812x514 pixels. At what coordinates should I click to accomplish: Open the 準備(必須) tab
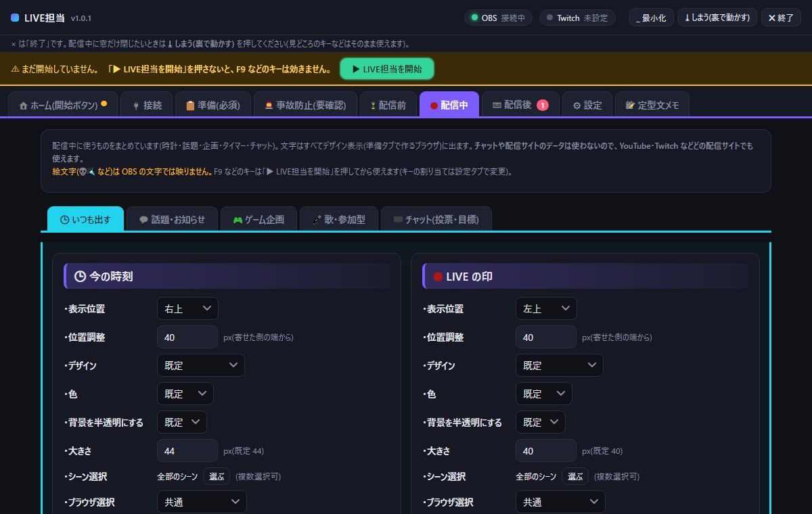tap(213, 105)
